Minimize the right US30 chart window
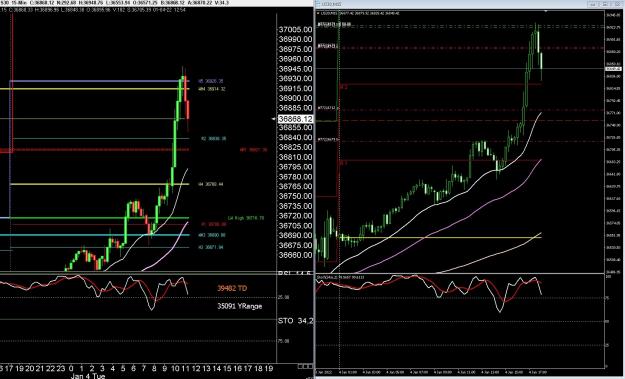The width and height of the screenshot is (625, 379). [x=594, y=4]
